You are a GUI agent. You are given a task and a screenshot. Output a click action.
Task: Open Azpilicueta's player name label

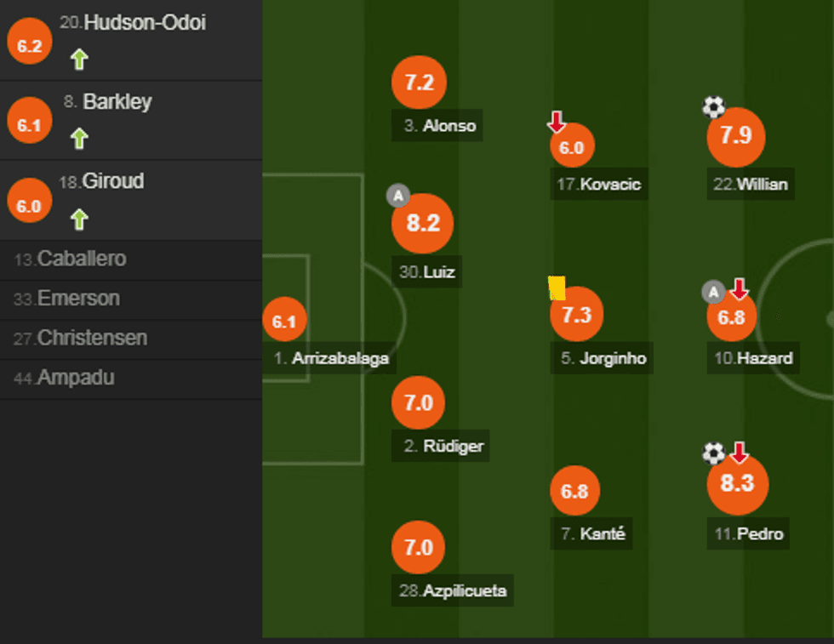(x=454, y=590)
